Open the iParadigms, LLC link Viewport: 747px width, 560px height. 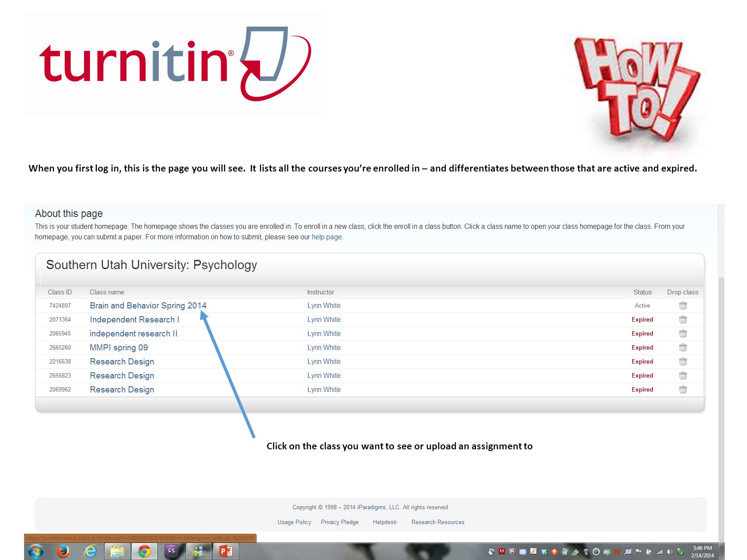coord(379,507)
